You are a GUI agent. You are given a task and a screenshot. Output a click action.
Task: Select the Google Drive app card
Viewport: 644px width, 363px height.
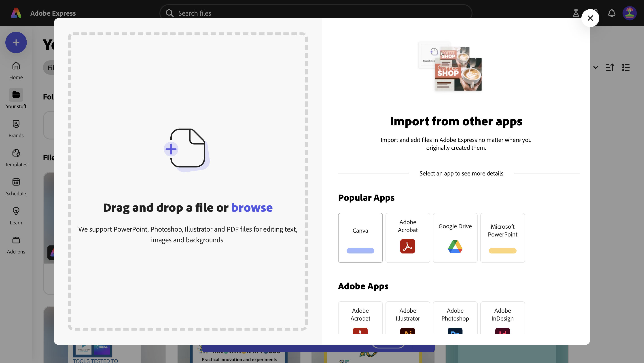click(455, 238)
